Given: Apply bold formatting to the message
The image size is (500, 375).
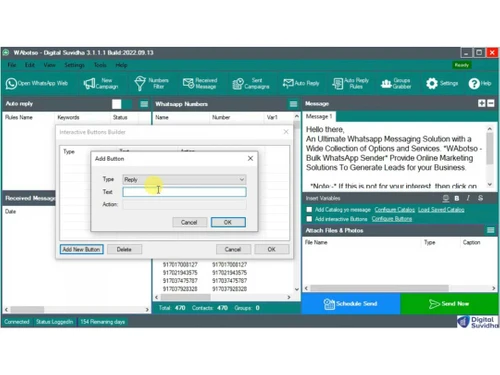Looking at the screenshot, I should [x=457, y=198].
